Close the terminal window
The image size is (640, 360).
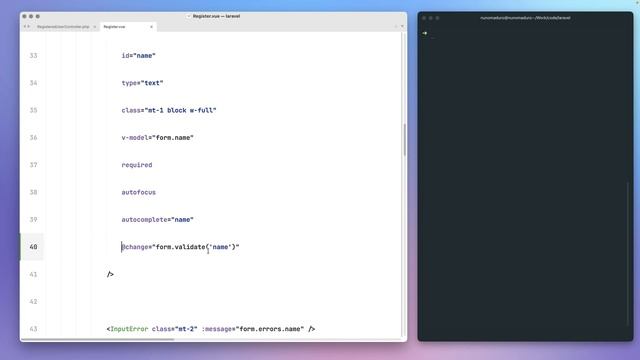(x=424, y=18)
